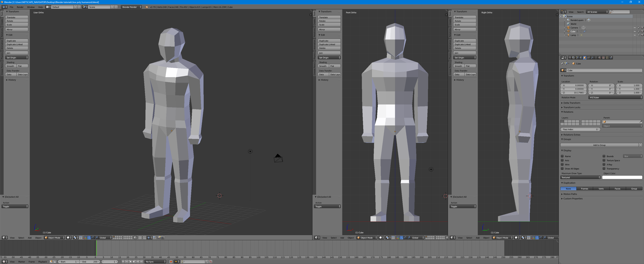The width and height of the screenshot is (644, 264).
Task: Open the Object Mode dropdown in the left viewport
Action: [54, 238]
